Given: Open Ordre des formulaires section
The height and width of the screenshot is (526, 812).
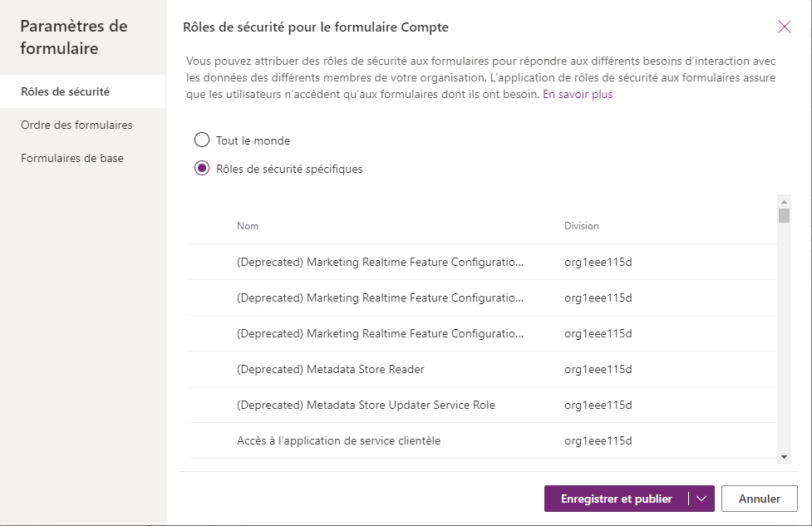Looking at the screenshot, I should click(x=76, y=125).
